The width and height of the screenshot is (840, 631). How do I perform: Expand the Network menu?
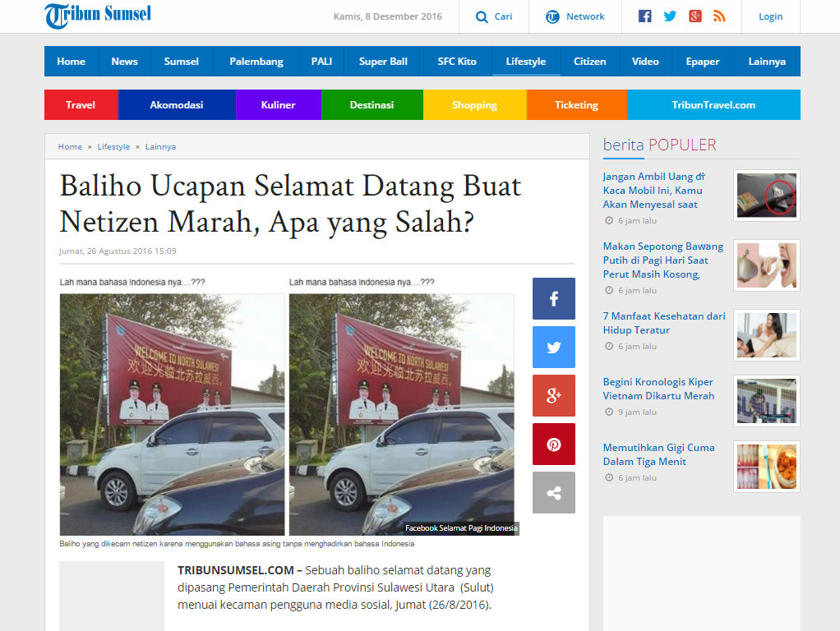(575, 16)
